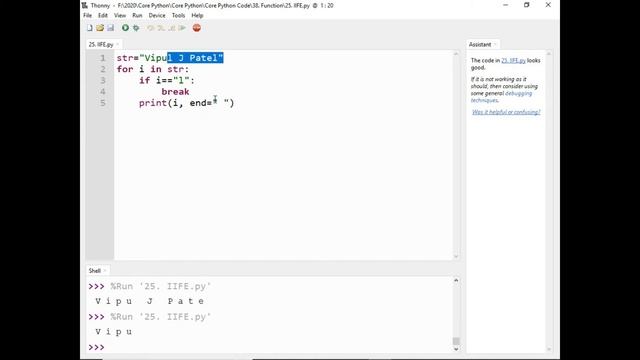Image resolution: width=640 pixels, height=360 pixels.
Task: Click the Step over toolbar icon
Action: 151,28
